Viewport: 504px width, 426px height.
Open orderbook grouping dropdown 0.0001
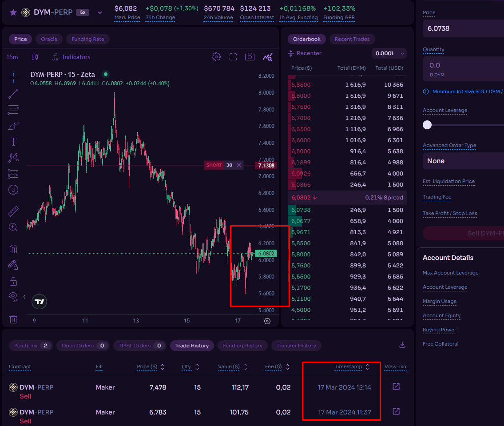[x=389, y=53]
